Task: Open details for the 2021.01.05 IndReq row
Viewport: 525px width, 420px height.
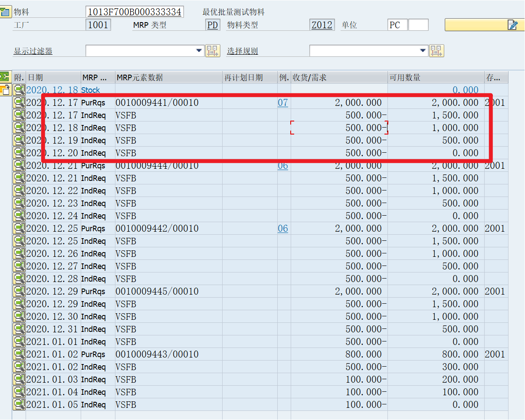Action: pos(19,404)
